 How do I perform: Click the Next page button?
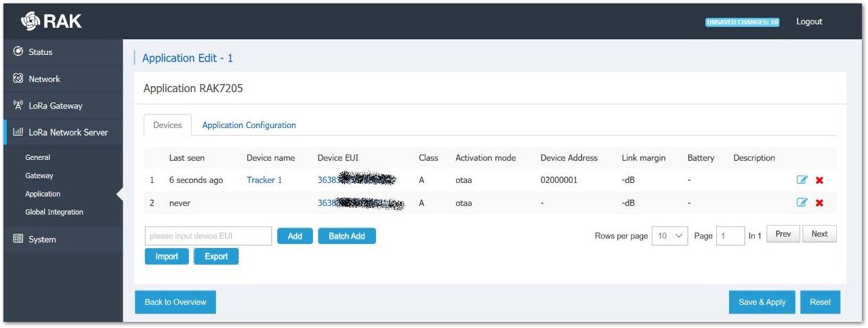(820, 234)
